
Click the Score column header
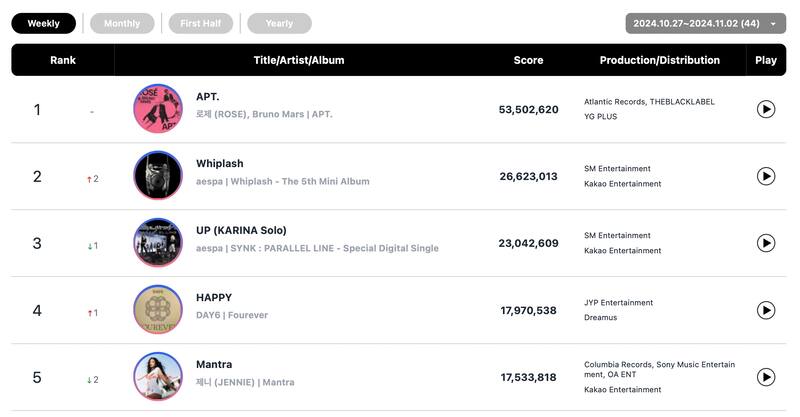(x=528, y=60)
